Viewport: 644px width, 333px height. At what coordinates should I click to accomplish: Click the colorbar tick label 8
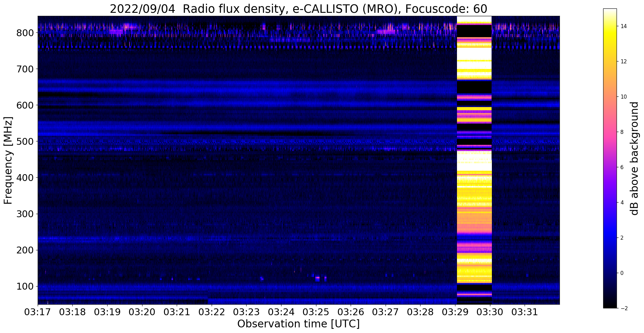[622, 132]
